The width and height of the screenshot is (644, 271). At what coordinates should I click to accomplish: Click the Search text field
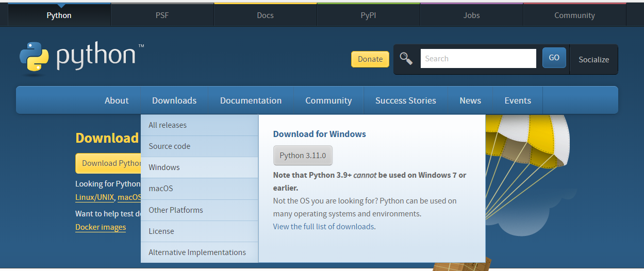tap(478, 59)
